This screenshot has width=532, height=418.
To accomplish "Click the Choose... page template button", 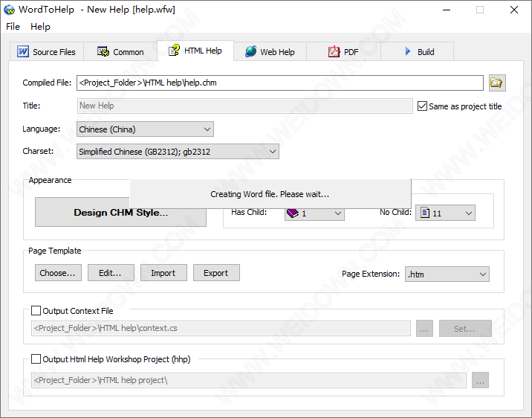I will click(58, 273).
